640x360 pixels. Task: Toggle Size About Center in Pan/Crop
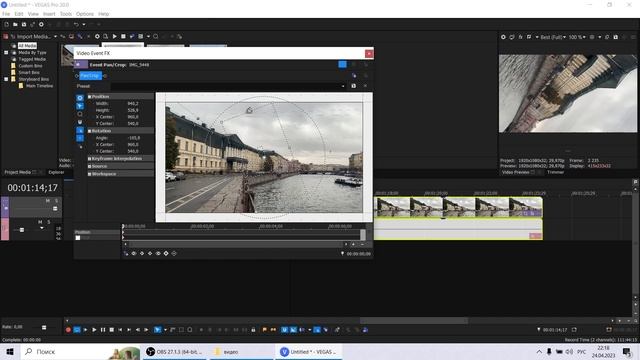[x=80, y=138]
